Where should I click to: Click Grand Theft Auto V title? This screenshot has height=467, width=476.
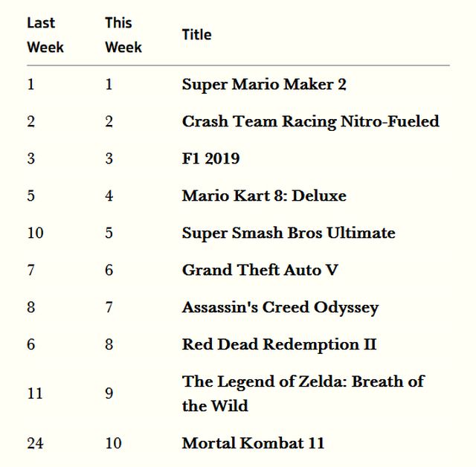(x=260, y=270)
